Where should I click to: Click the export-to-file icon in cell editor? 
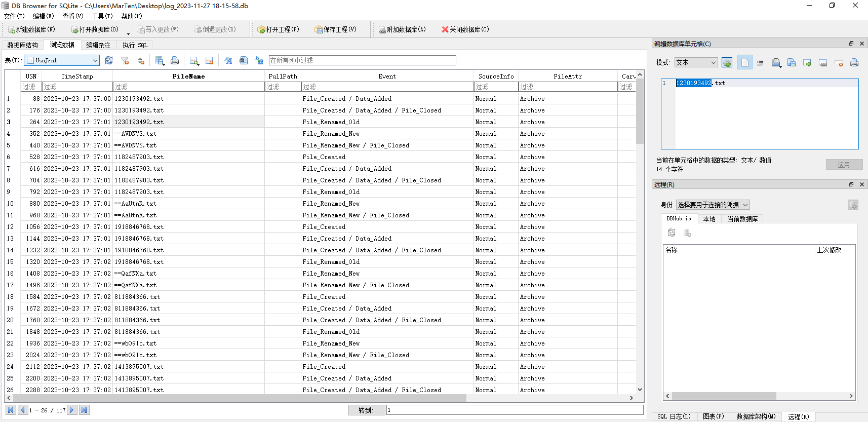pos(807,63)
